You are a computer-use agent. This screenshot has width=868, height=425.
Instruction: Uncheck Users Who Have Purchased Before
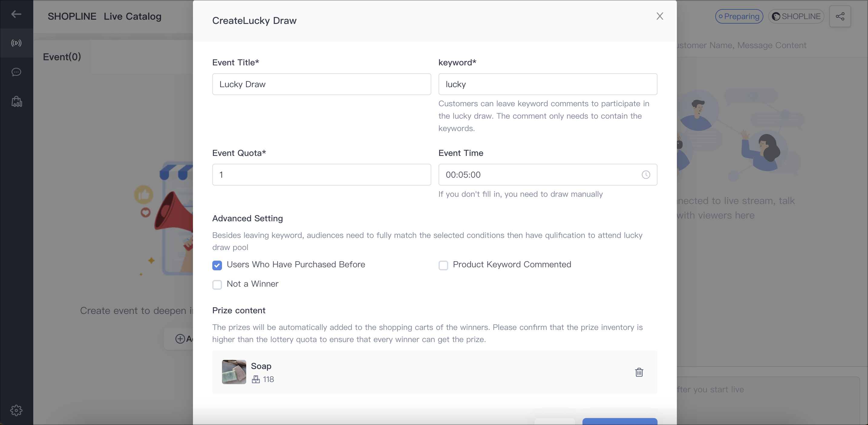(x=217, y=265)
